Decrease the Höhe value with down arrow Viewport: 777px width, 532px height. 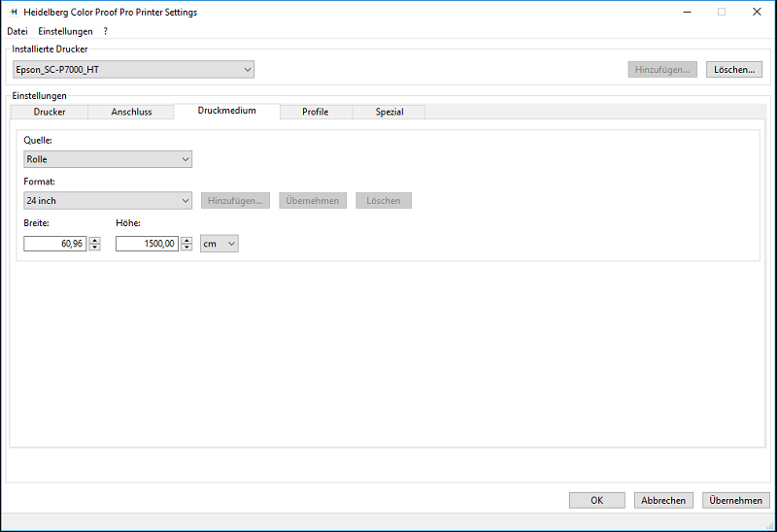[186, 247]
